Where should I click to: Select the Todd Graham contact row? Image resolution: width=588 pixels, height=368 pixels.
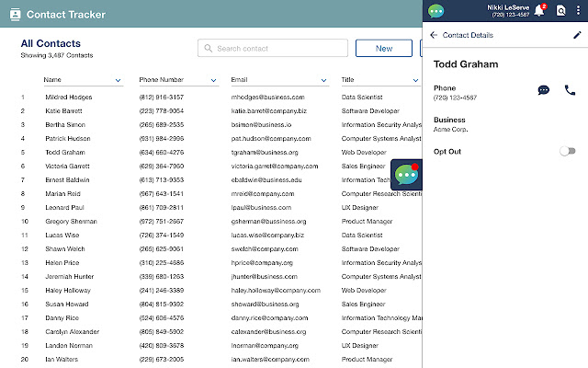pos(64,153)
